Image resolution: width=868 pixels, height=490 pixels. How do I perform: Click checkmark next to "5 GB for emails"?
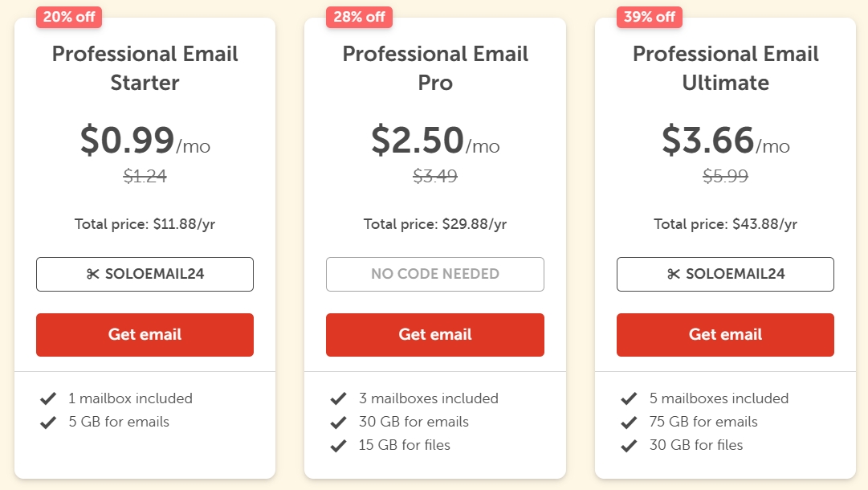48,422
